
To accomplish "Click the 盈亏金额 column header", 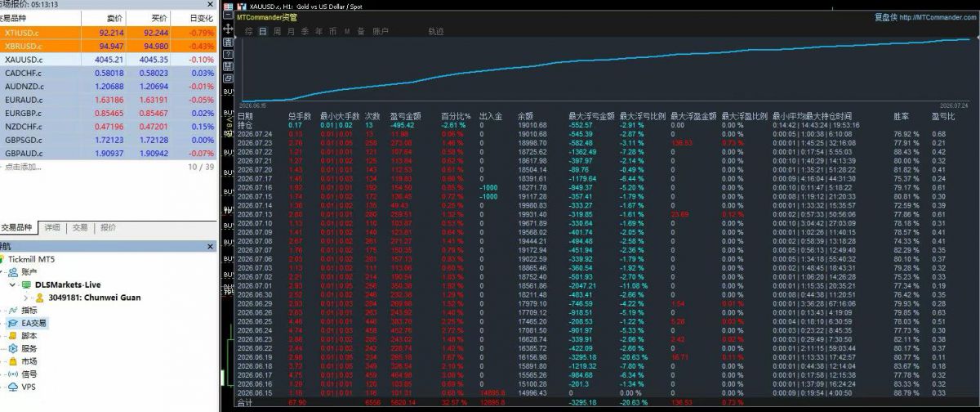I will tap(404, 116).
